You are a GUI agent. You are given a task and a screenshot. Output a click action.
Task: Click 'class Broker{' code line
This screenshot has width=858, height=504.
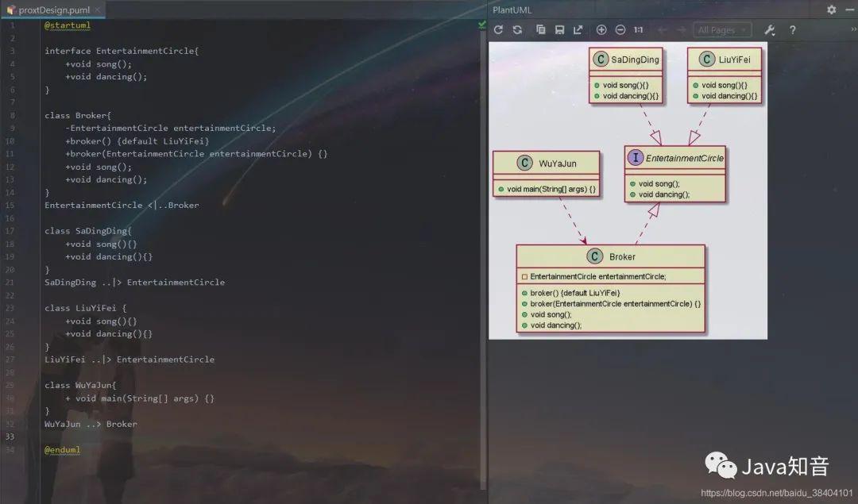click(78, 115)
